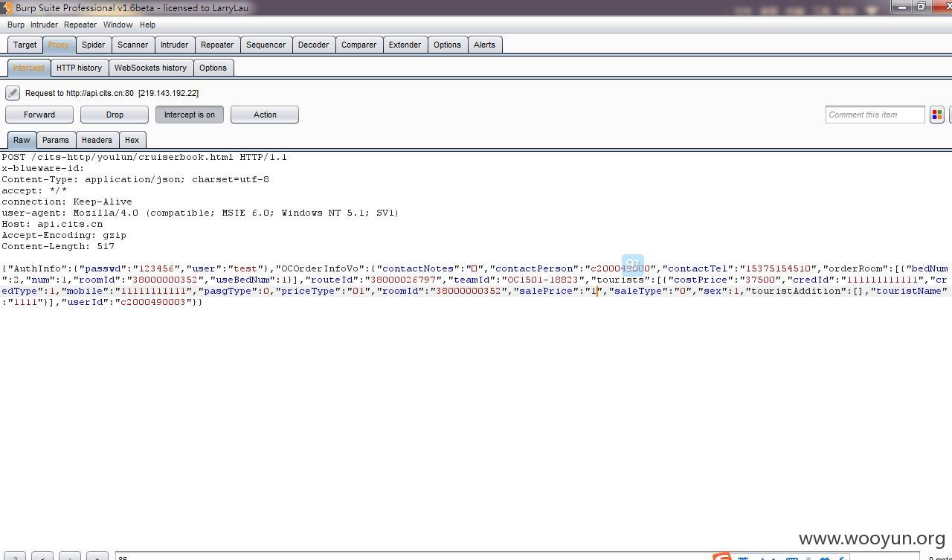This screenshot has height=560, width=952.
Task: Open the Help menu
Action: [x=147, y=25]
